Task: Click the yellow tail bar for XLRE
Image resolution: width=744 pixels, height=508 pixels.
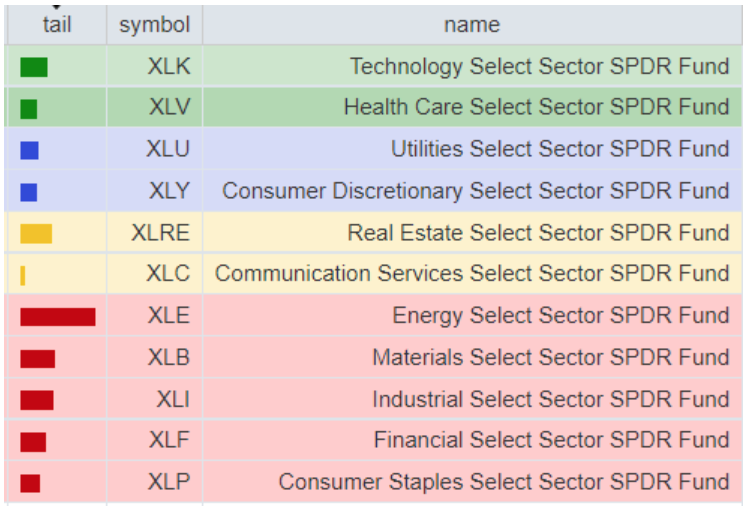Action: pos(36,233)
